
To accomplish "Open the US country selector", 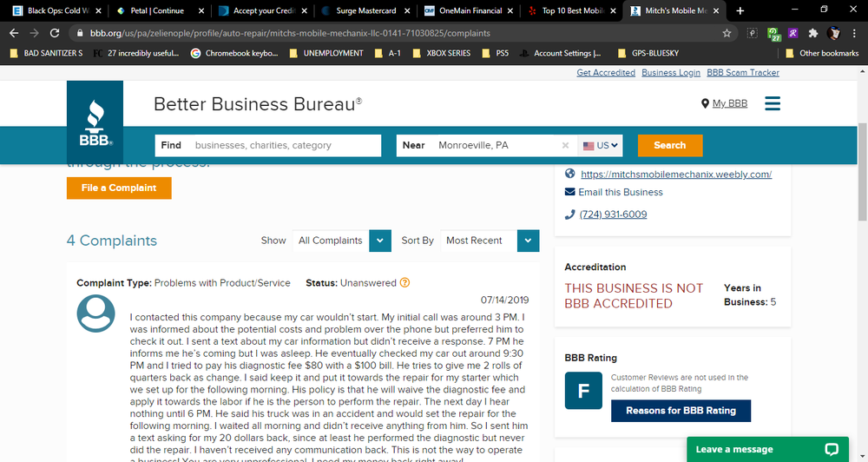I will 600,145.
